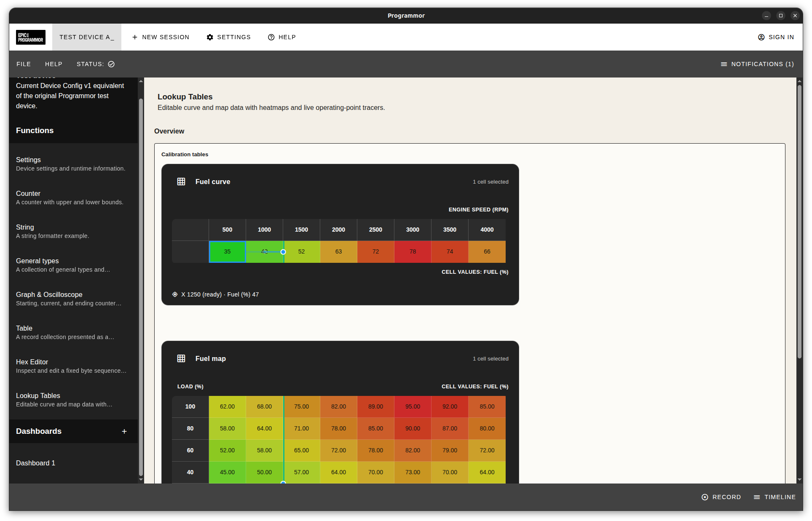Open the Lookup Tables function
The image size is (812, 521).
[73, 400]
